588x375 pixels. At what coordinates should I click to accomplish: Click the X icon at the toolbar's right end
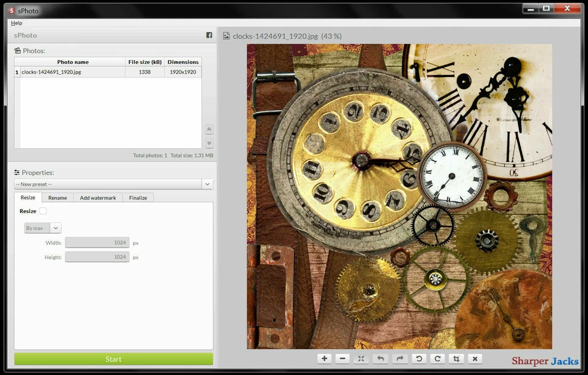pos(475,358)
